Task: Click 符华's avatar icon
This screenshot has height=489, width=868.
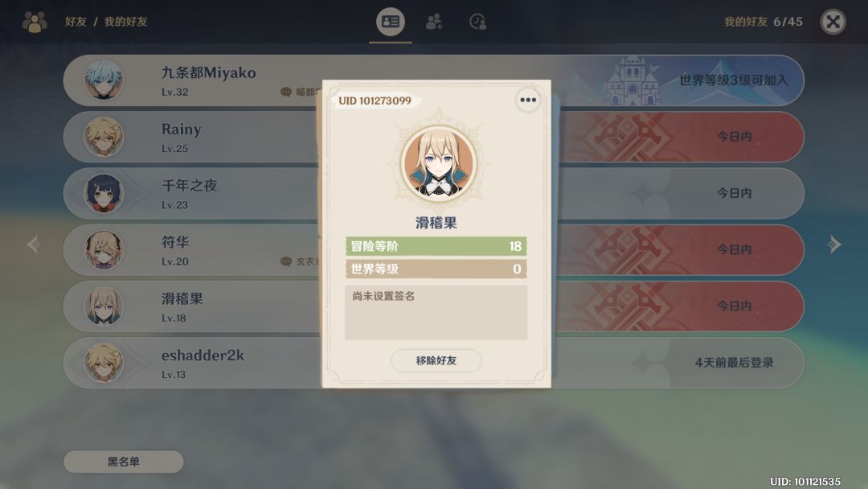Action: point(104,250)
